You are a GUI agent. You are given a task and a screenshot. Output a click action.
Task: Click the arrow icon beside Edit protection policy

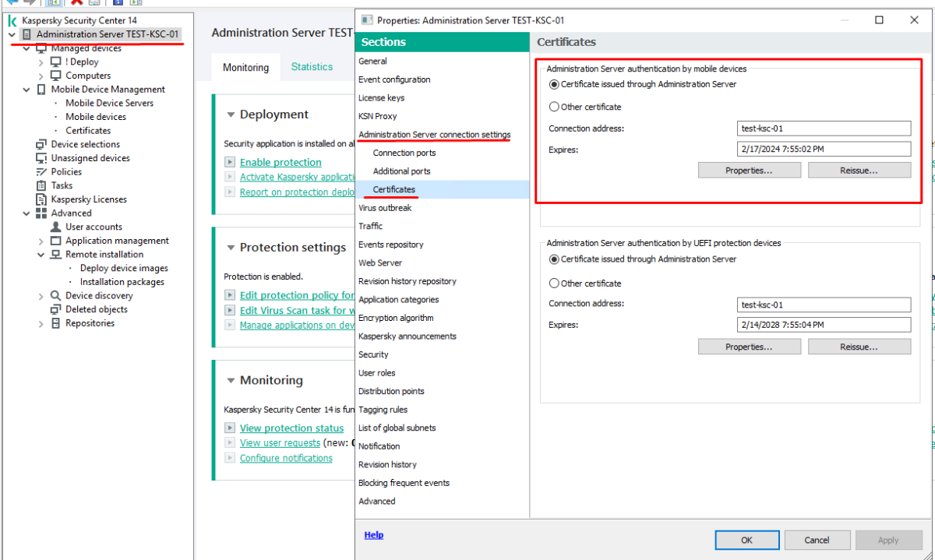[229, 295]
